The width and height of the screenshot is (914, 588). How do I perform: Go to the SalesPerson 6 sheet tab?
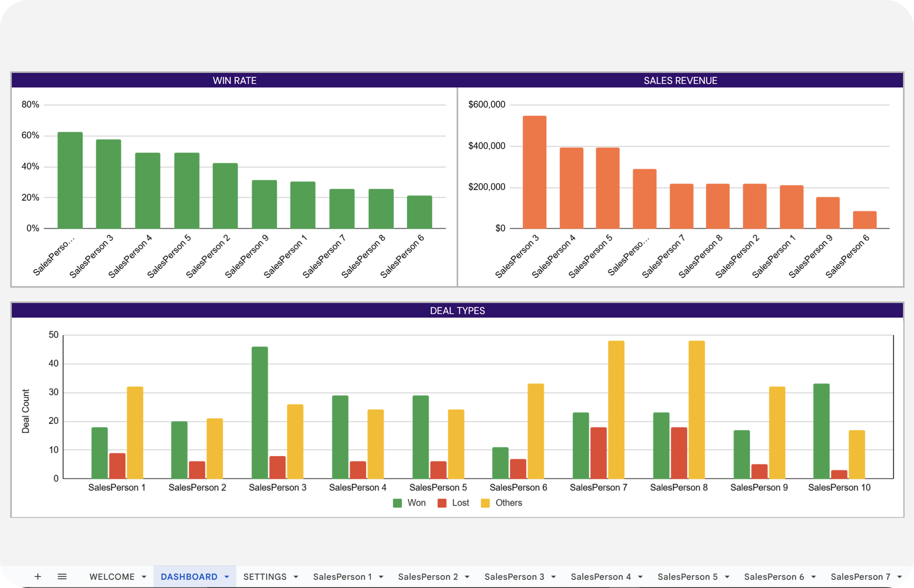(x=774, y=576)
